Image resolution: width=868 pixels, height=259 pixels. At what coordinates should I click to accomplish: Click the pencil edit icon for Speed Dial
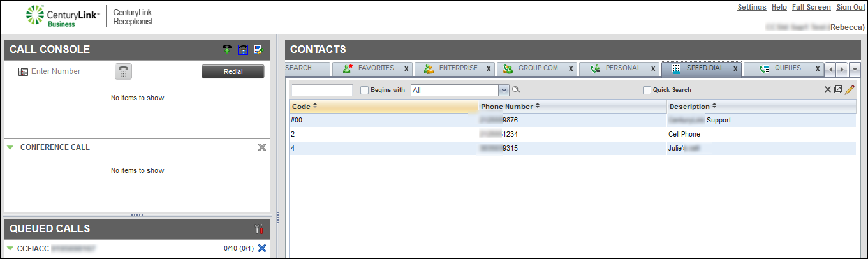(849, 90)
